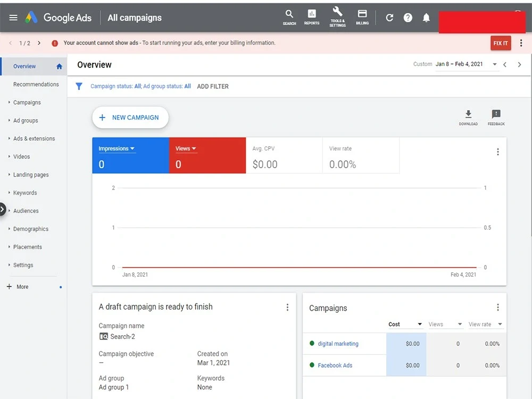Image resolution: width=532 pixels, height=399 pixels.
Task: Click the Mar 1, 2021 created date
Action: coord(213,363)
